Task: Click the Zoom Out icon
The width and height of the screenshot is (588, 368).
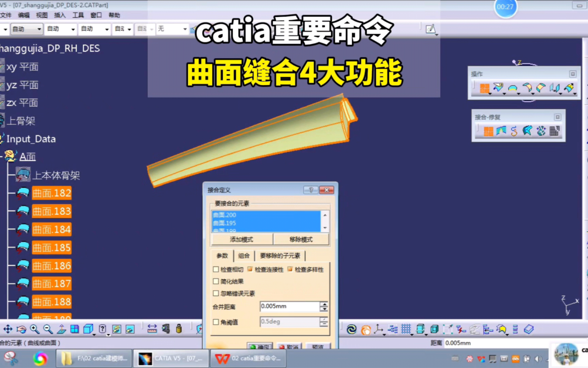Action: point(48,329)
